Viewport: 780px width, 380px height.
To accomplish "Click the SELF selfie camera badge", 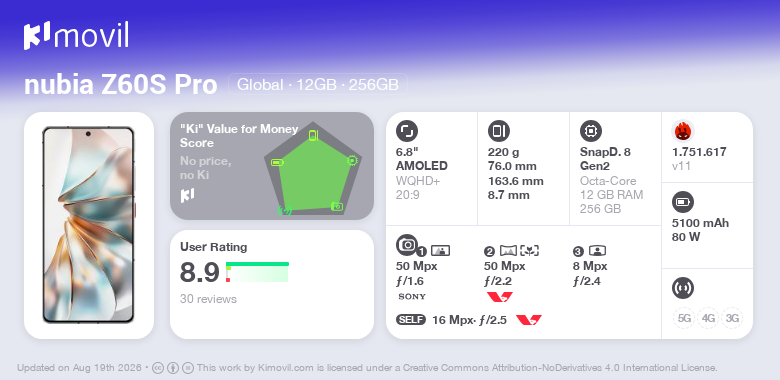I will click(411, 320).
